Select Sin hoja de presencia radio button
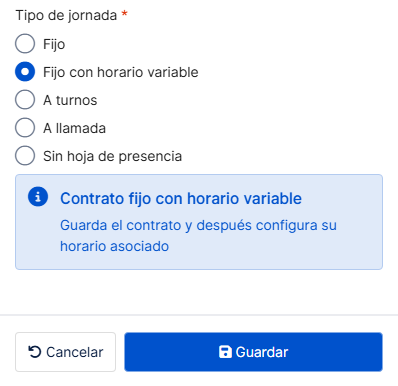 (25, 156)
